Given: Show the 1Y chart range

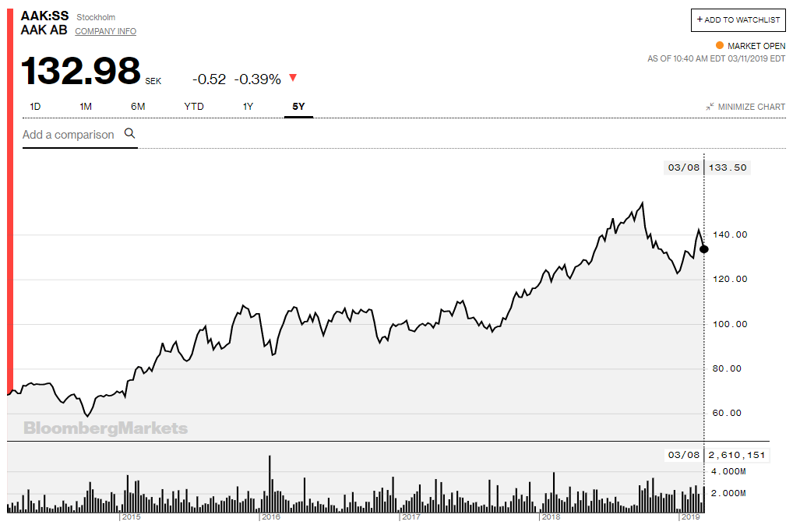Looking at the screenshot, I should [x=248, y=107].
